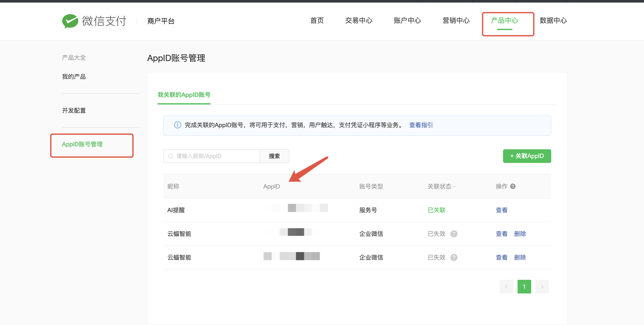Click 查看 for the last 云蝠智能 row

click(x=502, y=257)
